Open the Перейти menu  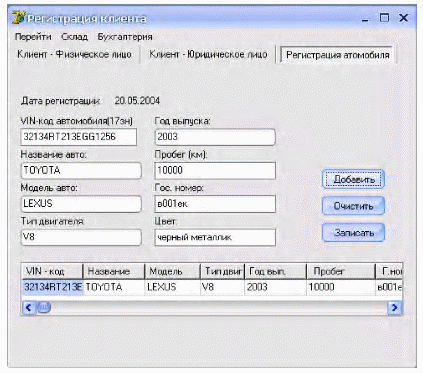point(33,37)
